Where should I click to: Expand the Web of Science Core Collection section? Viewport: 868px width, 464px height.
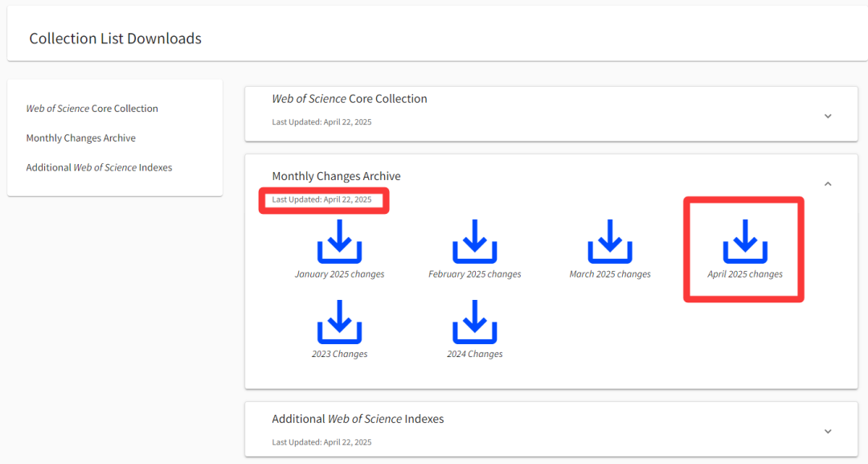[x=828, y=117]
